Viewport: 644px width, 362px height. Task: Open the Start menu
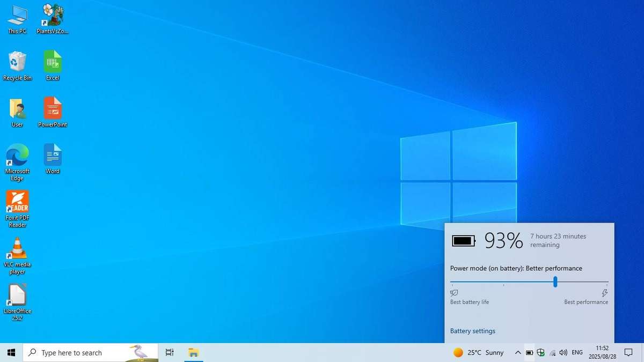pos(11,352)
